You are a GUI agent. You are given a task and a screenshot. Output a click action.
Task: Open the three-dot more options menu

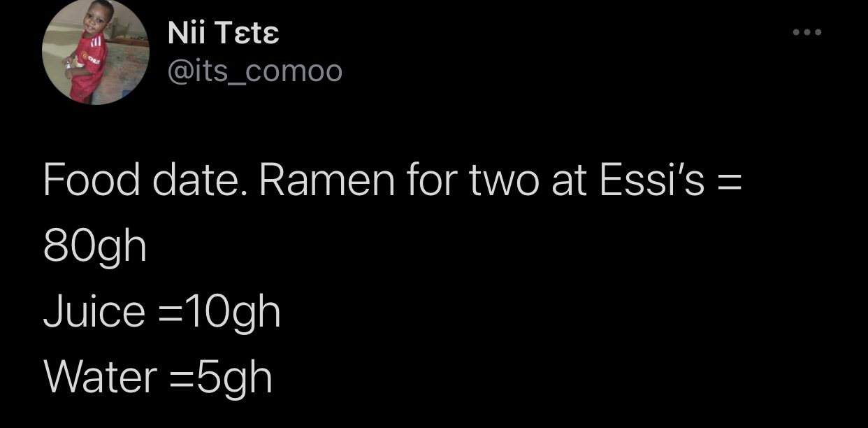pos(808,32)
